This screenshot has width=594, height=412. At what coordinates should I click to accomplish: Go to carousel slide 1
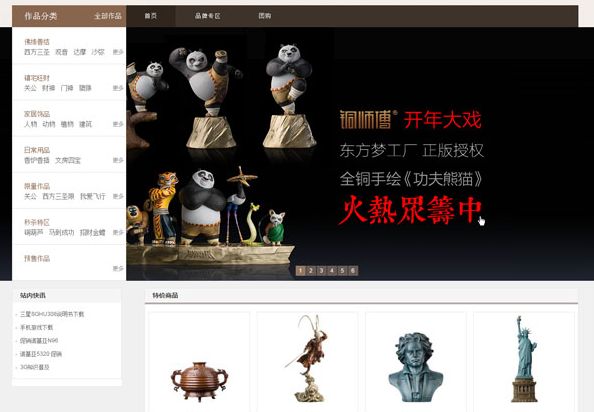pos(300,270)
